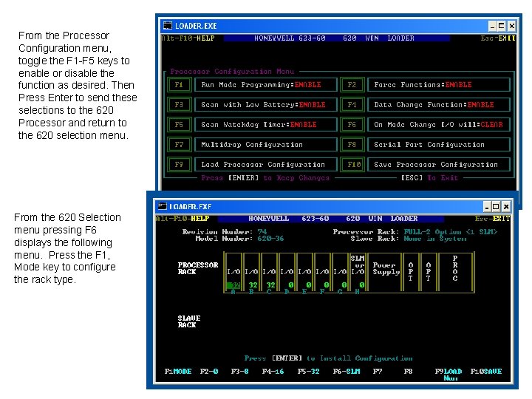Click the LOADER.EXE console icon in top window
The image size is (532, 399).
tap(168, 26)
